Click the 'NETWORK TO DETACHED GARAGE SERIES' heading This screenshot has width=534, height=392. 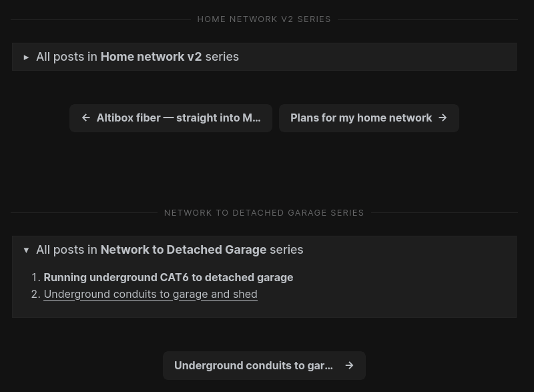point(264,213)
